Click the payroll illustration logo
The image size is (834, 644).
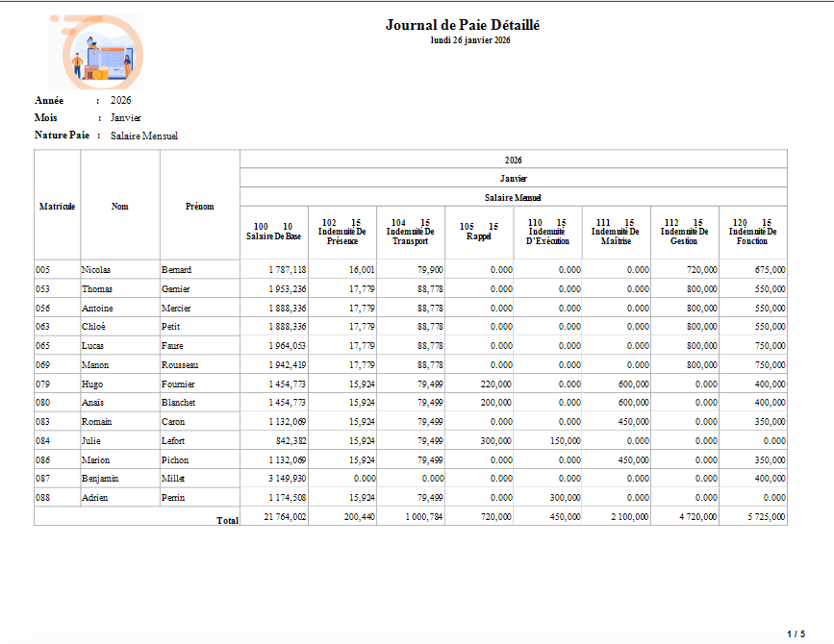coord(96,52)
